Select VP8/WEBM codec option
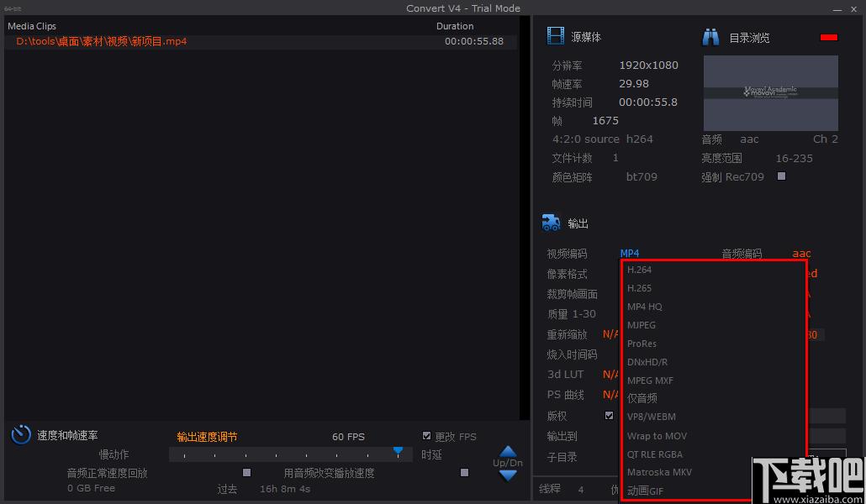The width and height of the screenshot is (866, 504). pyautogui.click(x=651, y=417)
